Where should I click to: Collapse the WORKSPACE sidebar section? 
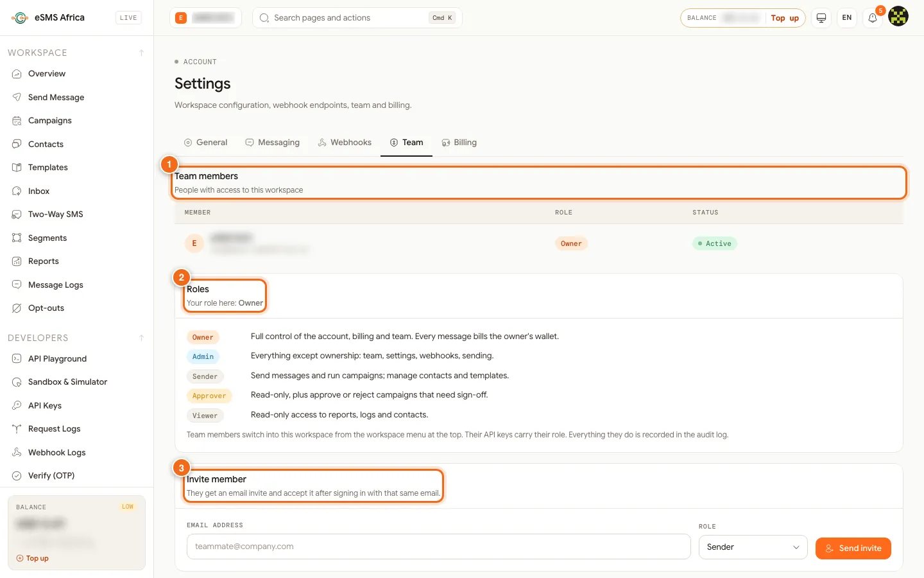[141, 53]
